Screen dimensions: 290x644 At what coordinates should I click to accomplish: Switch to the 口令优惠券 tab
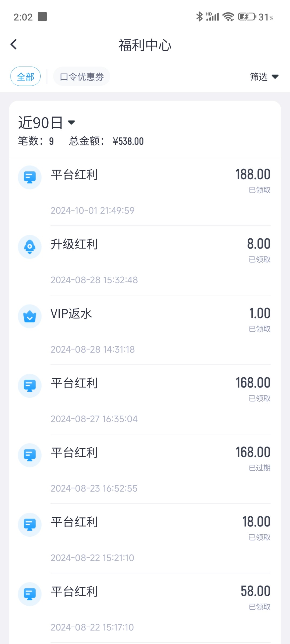[x=82, y=76]
